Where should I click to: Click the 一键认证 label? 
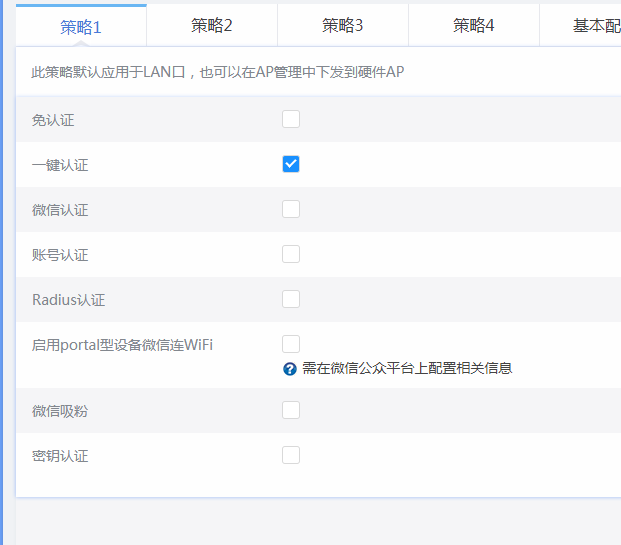tap(60, 165)
